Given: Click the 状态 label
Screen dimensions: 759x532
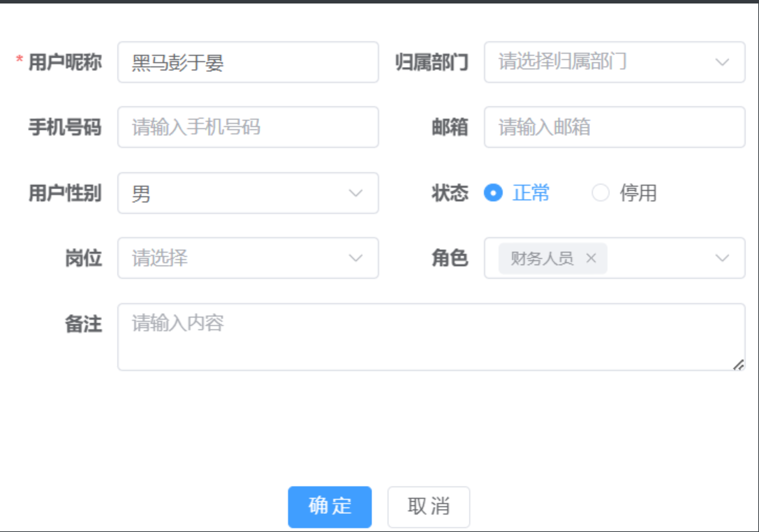Looking at the screenshot, I should [450, 193].
